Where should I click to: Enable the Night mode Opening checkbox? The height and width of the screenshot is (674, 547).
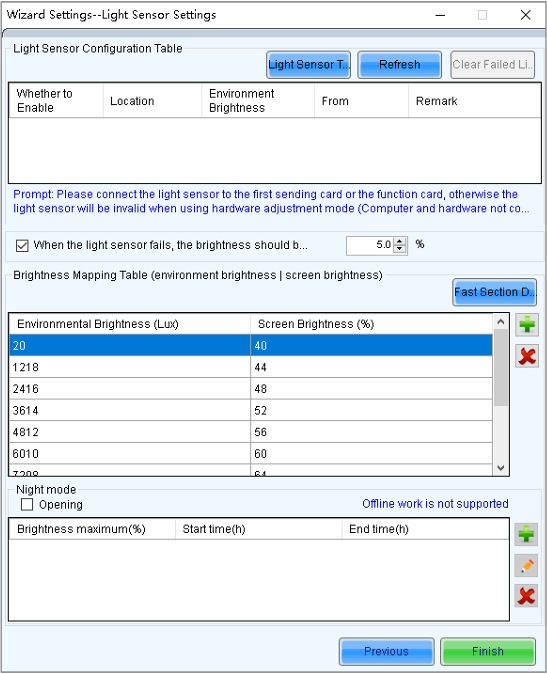(x=27, y=504)
